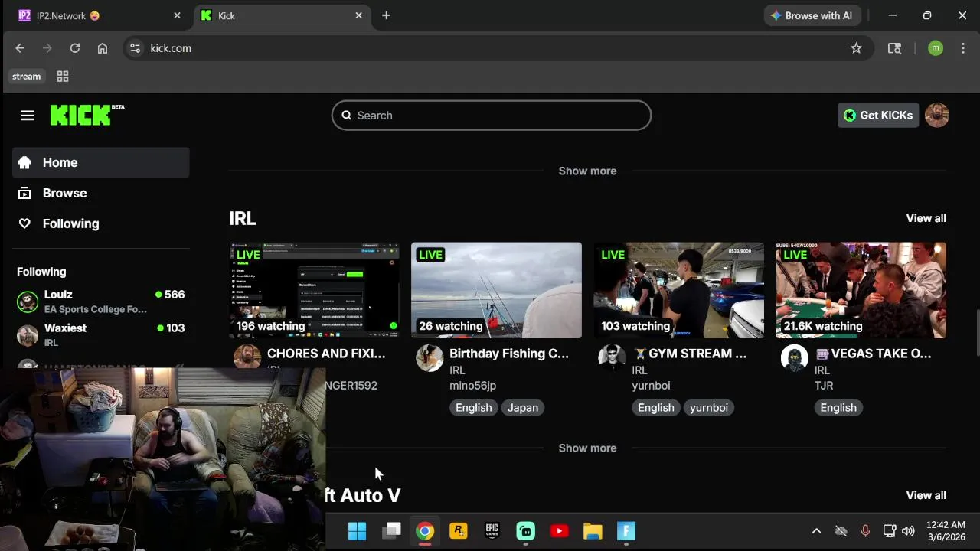Open the Loulz followed channel

(100, 302)
